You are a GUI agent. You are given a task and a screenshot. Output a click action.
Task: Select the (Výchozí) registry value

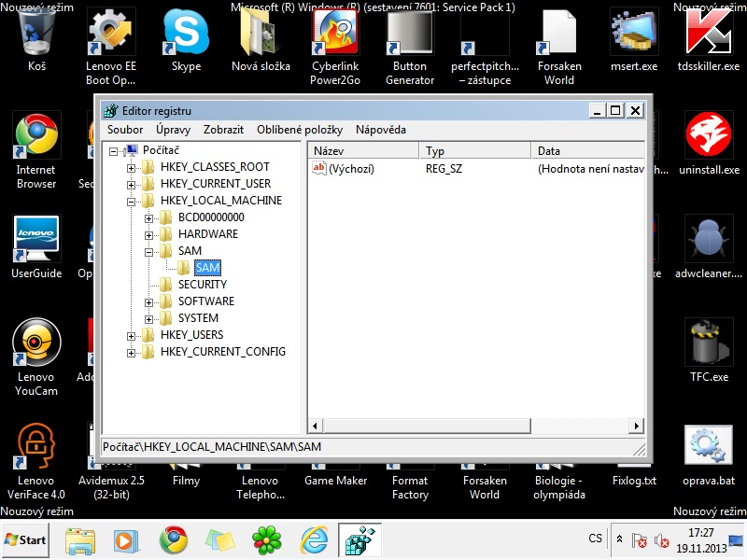[351, 169]
